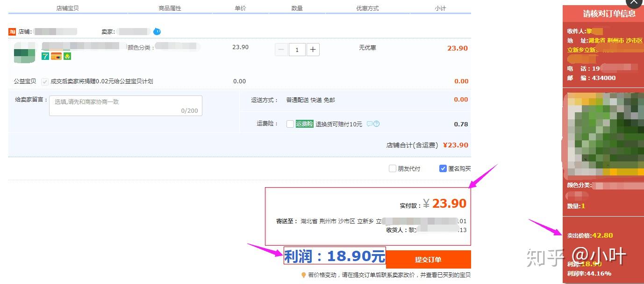Screen dimensions: 644x284
Task: Click the green 运费险 label link
Action: (x=305, y=124)
